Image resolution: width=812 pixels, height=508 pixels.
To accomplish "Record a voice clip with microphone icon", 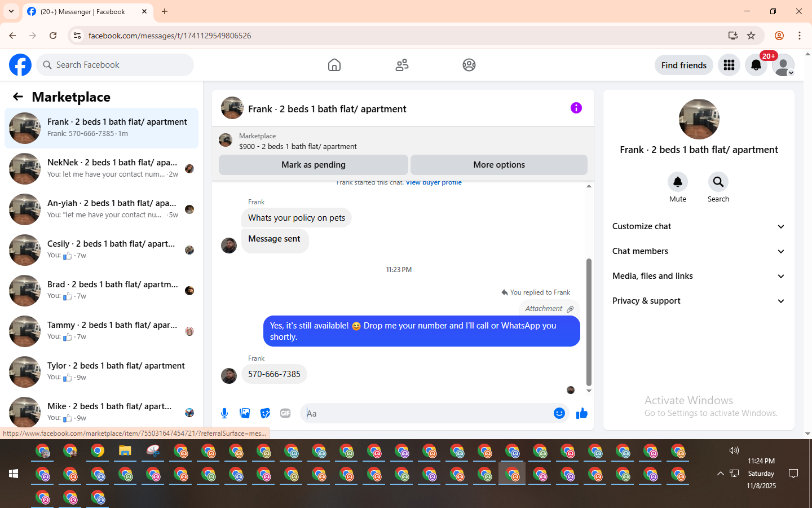I will tap(224, 413).
